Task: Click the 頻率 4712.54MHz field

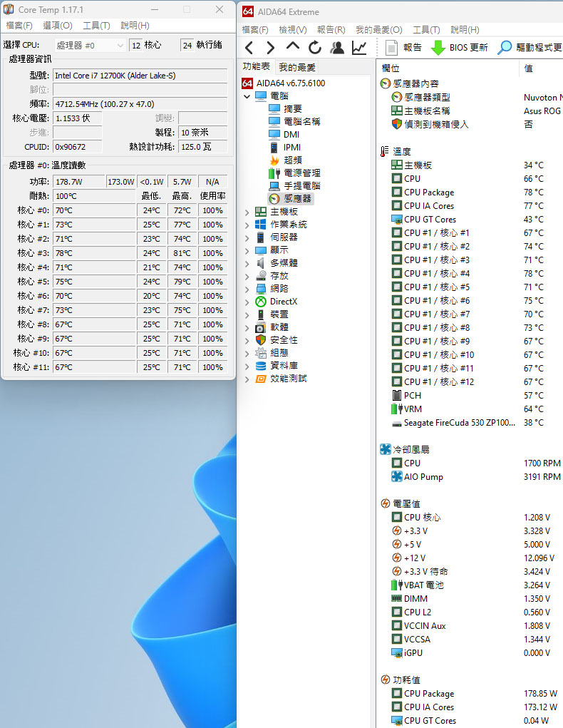Action: 140,104
